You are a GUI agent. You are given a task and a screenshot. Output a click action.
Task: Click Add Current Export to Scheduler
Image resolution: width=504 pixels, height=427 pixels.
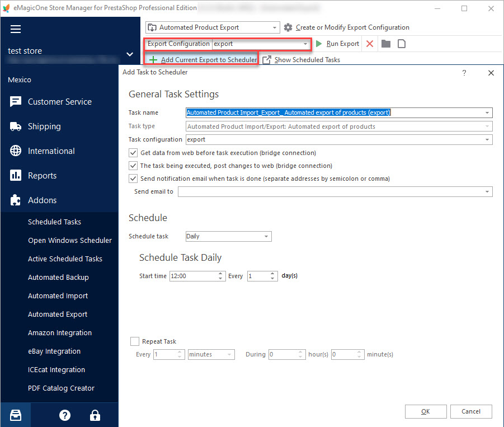coord(209,60)
